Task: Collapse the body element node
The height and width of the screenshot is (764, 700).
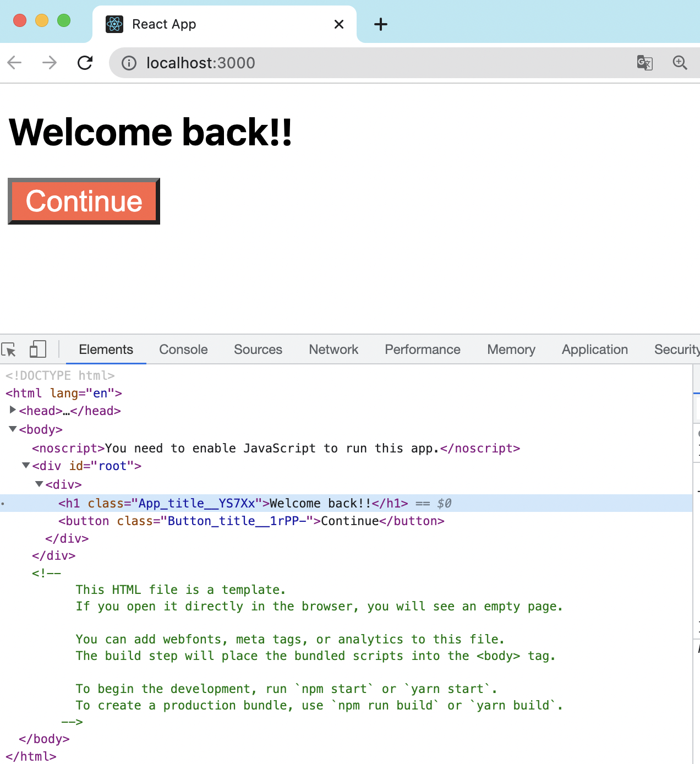Action: [13, 429]
